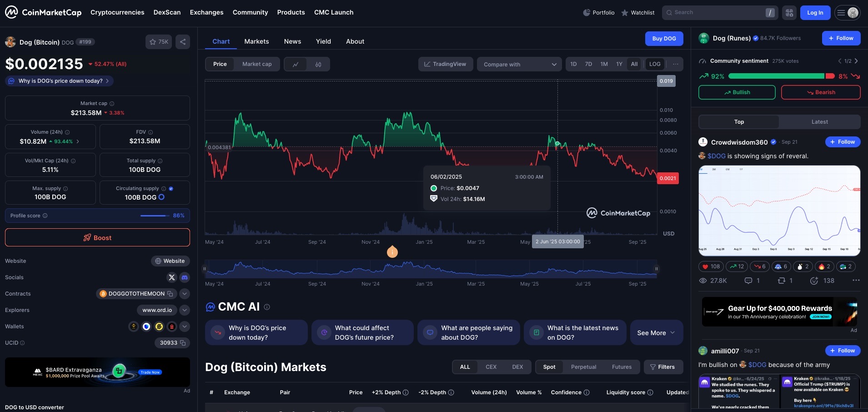Click the share icon next to watchlist star

[x=183, y=42]
